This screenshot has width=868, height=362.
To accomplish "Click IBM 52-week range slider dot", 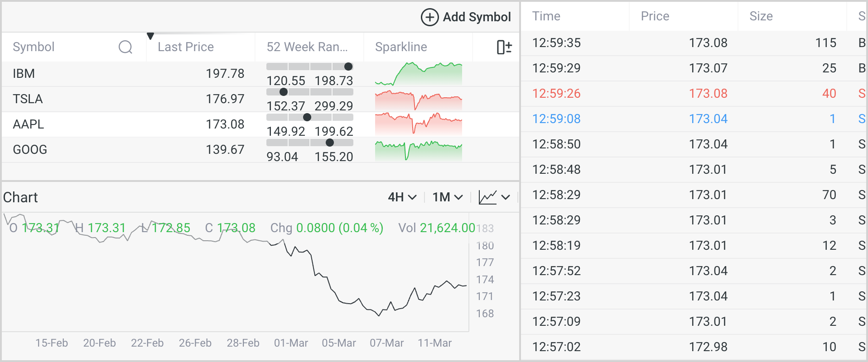I will pyautogui.click(x=348, y=67).
